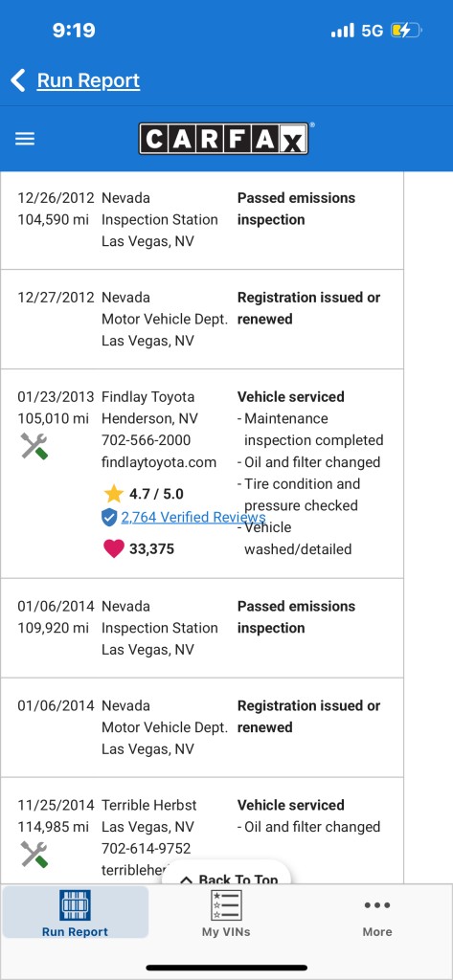The height and width of the screenshot is (980, 453).
Task: Tap the Back To Top button
Action: [x=226, y=873]
